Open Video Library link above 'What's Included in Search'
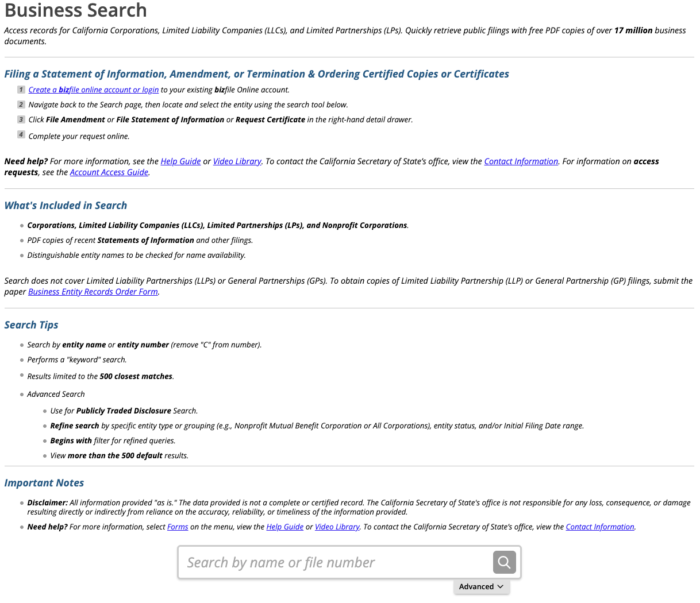The height and width of the screenshot is (603, 700). click(237, 161)
